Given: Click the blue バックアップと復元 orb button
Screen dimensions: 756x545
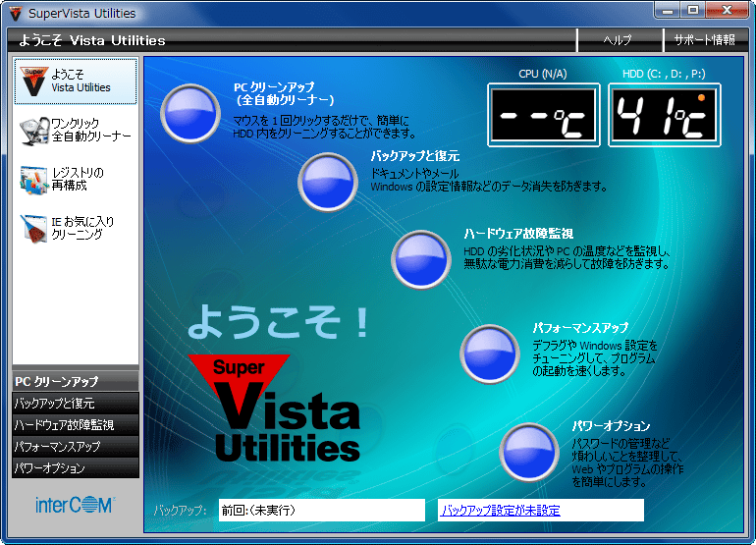Looking at the screenshot, I should tap(328, 182).
